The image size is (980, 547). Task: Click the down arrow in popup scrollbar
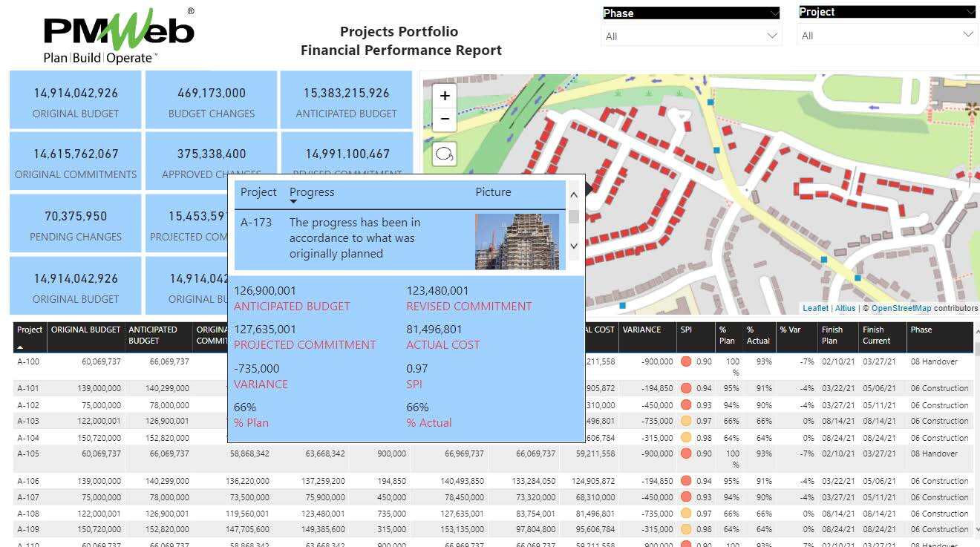coord(573,246)
